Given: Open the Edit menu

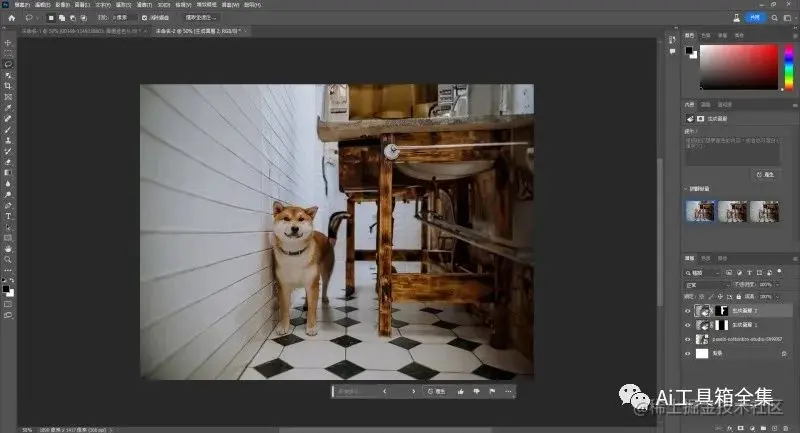Looking at the screenshot, I should [x=42, y=5].
